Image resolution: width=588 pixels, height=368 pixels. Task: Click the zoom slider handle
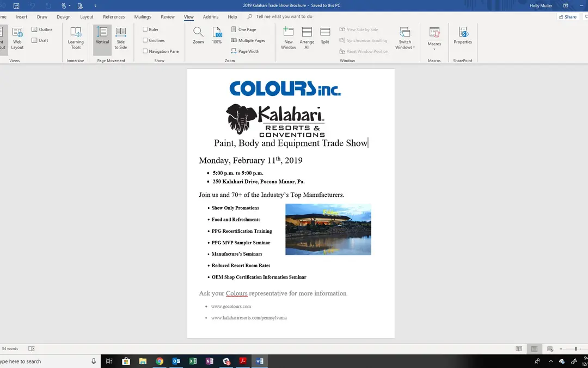pos(575,349)
